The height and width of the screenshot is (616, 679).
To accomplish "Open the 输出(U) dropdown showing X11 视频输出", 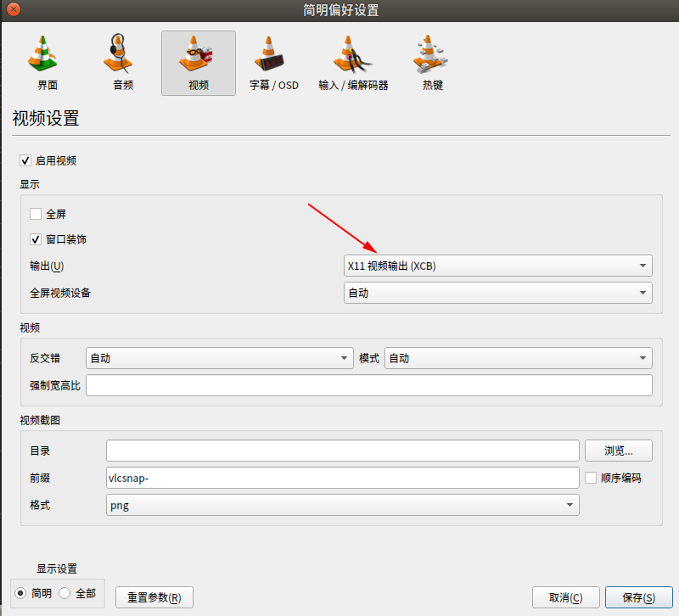I will tap(497, 265).
